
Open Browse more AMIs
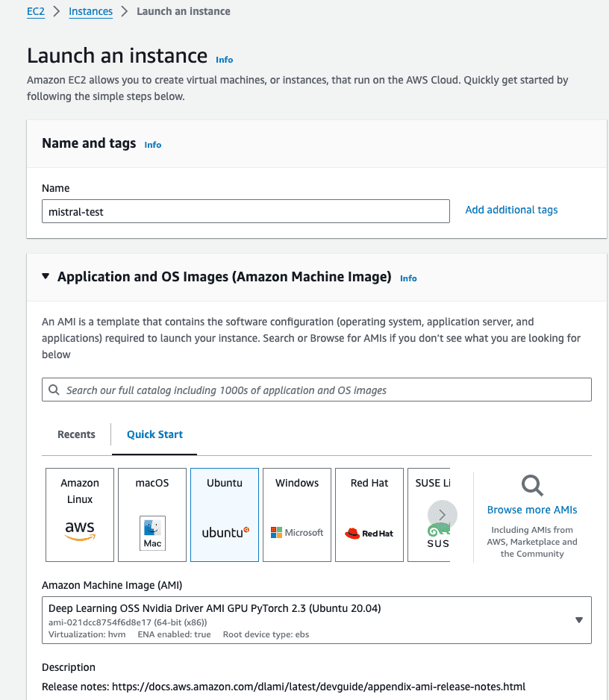[x=531, y=509]
